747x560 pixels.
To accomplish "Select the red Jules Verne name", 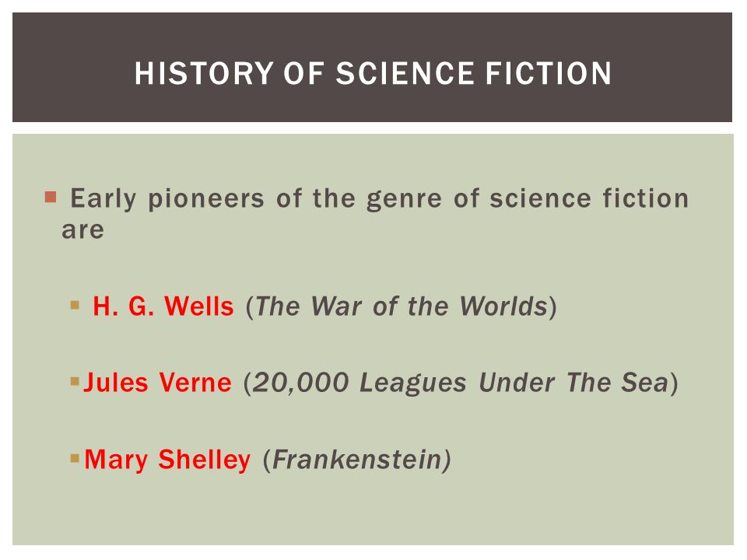I will 158,383.
